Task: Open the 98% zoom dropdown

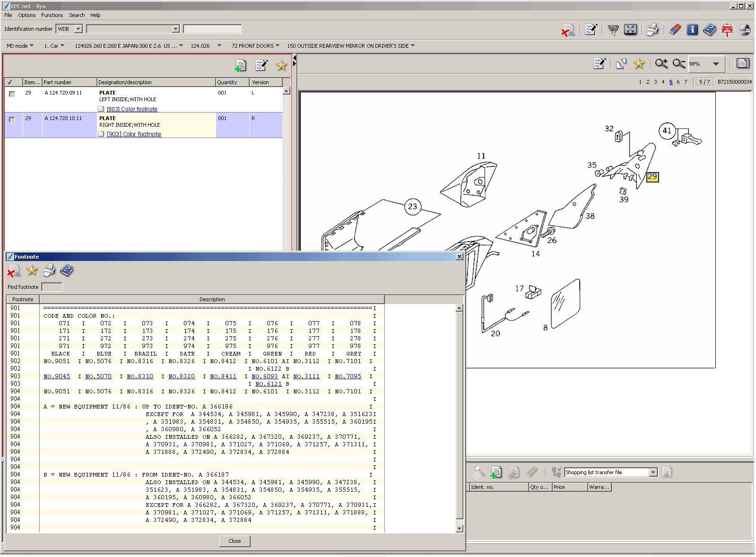Action: pyautogui.click(x=716, y=64)
